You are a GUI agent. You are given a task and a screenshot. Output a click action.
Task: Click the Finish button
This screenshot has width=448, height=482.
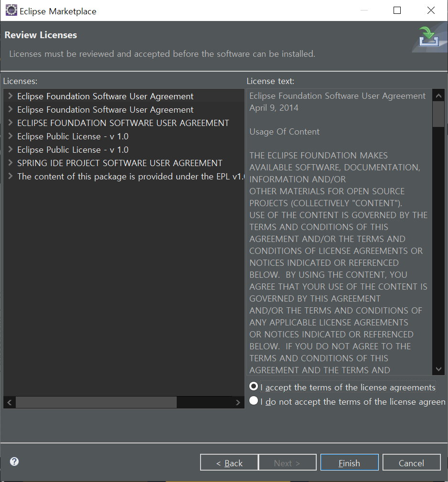click(x=349, y=462)
